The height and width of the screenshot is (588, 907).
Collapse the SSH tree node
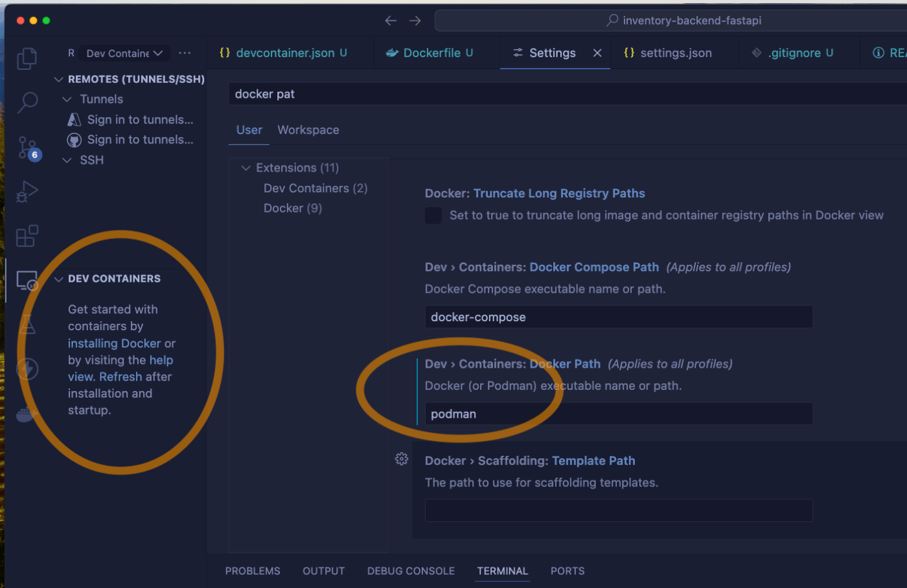[67, 160]
